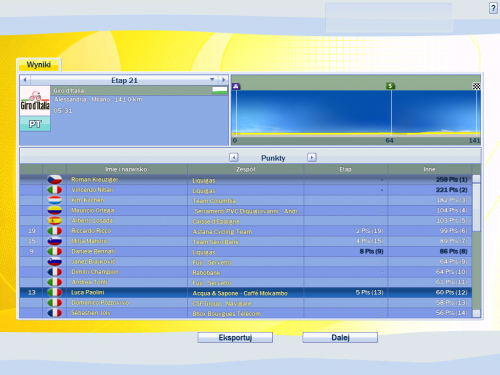The width and height of the screenshot is (500, 375).
Task: Select the green sprint marker on profile
Action: [x=390, y=86]
